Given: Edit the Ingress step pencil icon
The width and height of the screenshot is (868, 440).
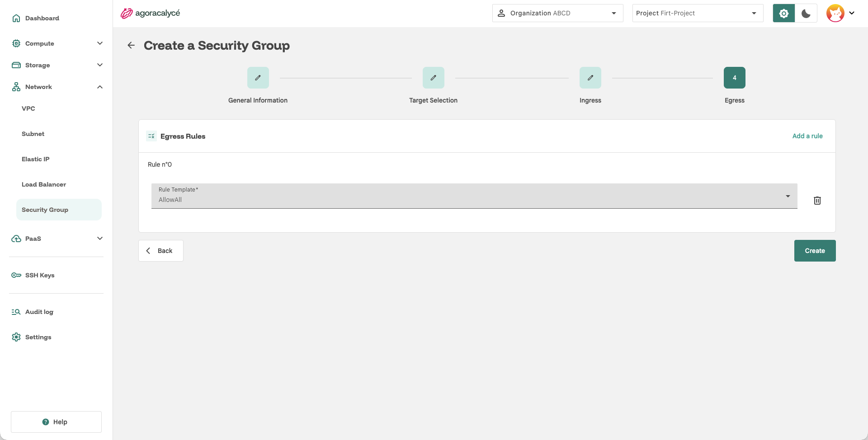Looking at the screenshot, I should point(590,78).
